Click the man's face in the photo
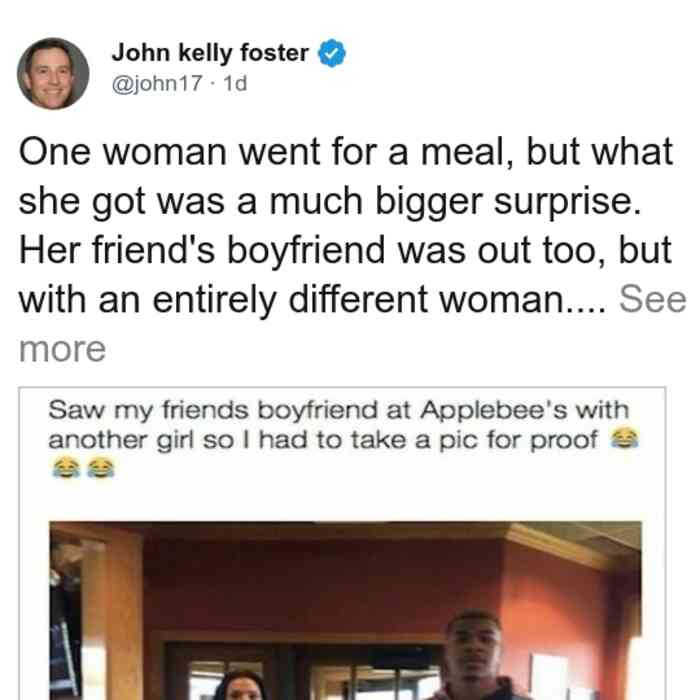Viewport: 700px width, 700px height. click(x=473, y=646)
